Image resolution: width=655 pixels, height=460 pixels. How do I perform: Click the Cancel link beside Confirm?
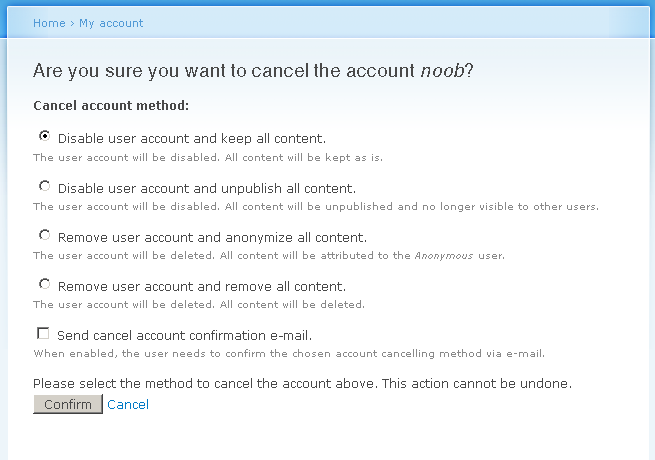(x=128, y=404)
